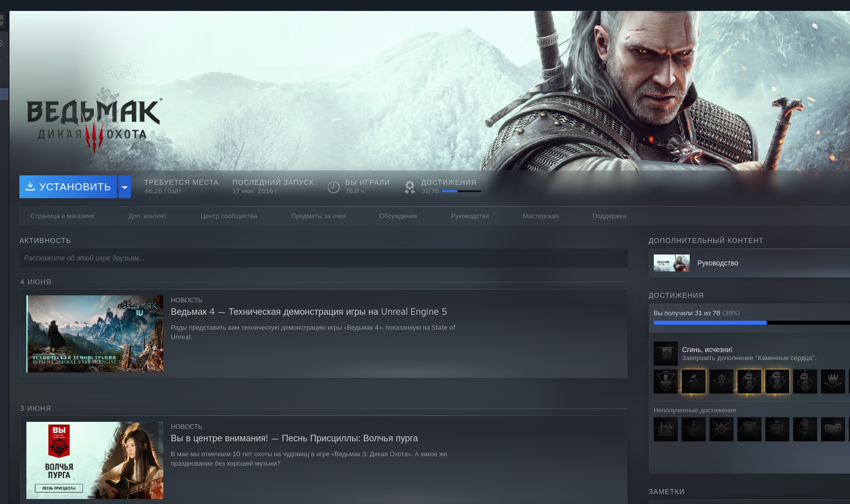Screen dimensions: 850x504
Task: Open the Песнь Присциллы: Волчья пурга news title
Action: [x=294, y=438]
